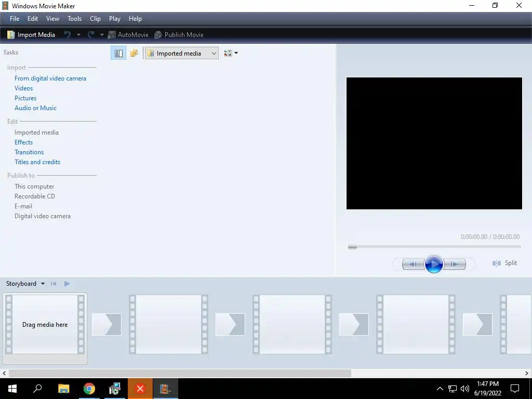The width and height of the screenshot is (532, 399).
Task: Select the fourth empty storyboard cell
Action: tap(416, 325)
